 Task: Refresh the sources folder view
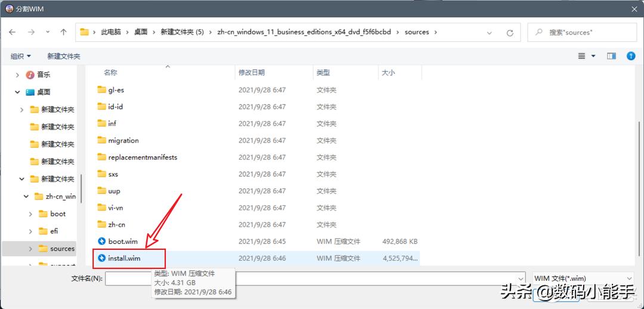point(510,32)
